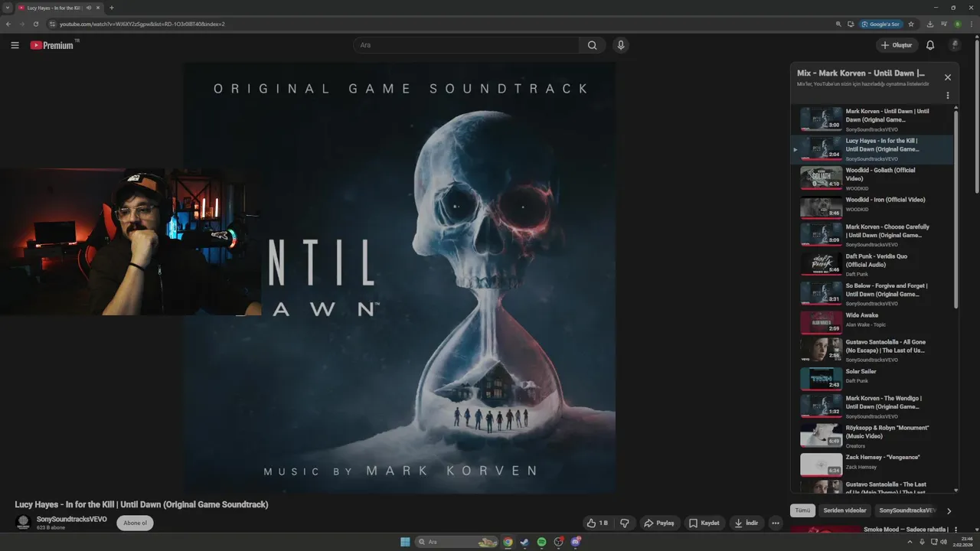This screenshot has width=980, height=551.
Task: Play Mark Korven - Until Dawn playlist item
Action: click(872, 119)
